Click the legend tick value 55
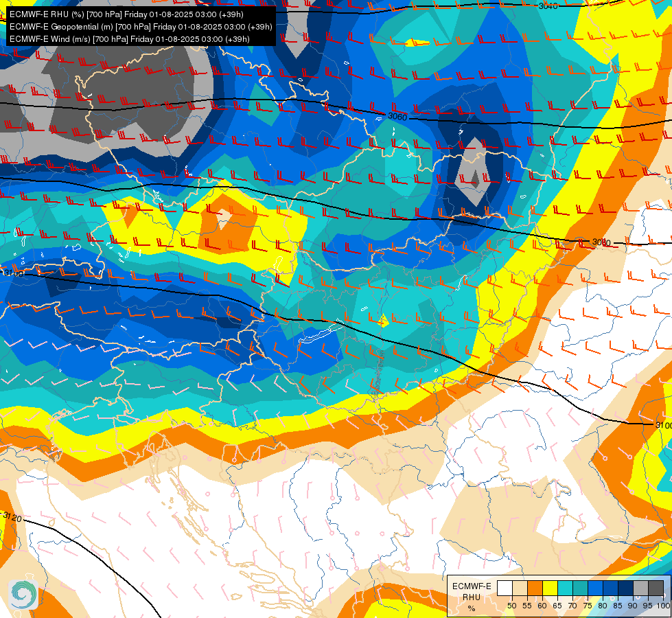 [x=527, y=606]
